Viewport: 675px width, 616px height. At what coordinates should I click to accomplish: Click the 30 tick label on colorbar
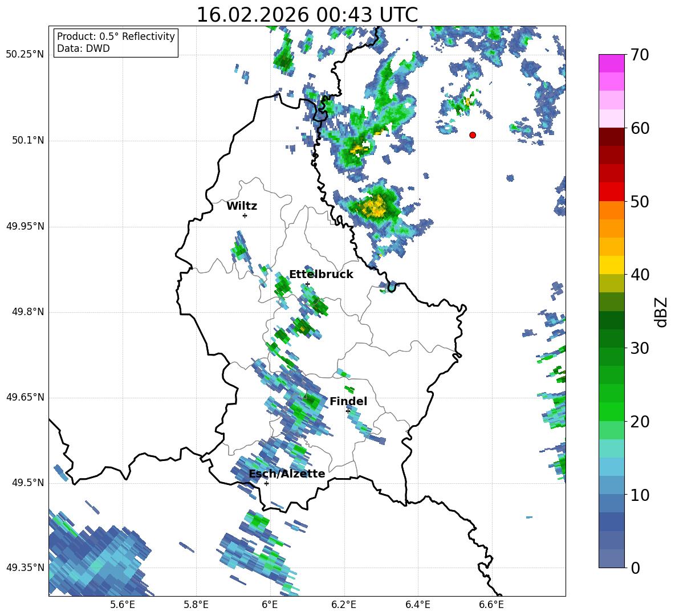pos(640,348)
